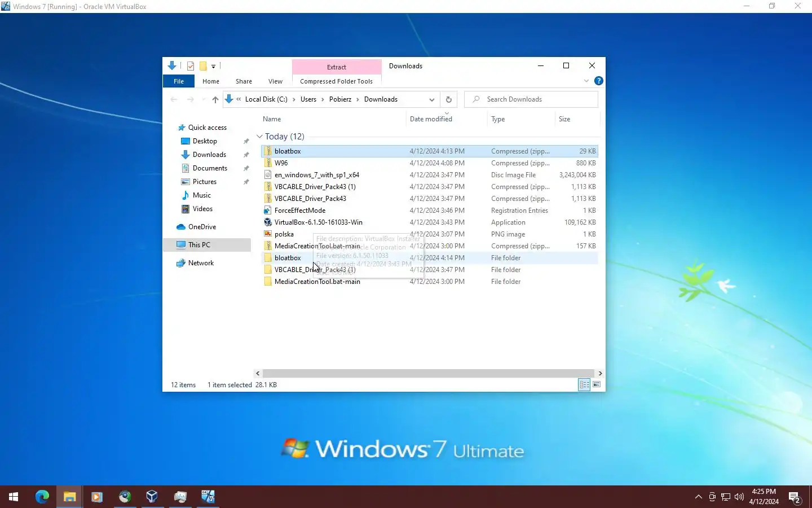
Task: Select Local Disk (C:) in the breadcrumb
Action: point(266,99)
